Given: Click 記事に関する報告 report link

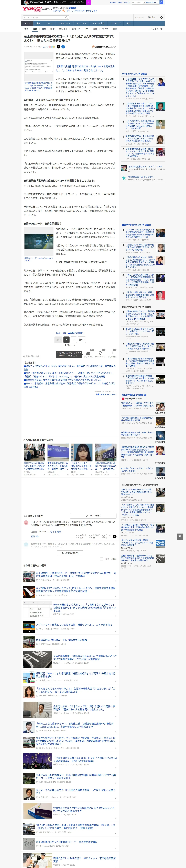Looking at the screenshot, I should coord(32,356).
